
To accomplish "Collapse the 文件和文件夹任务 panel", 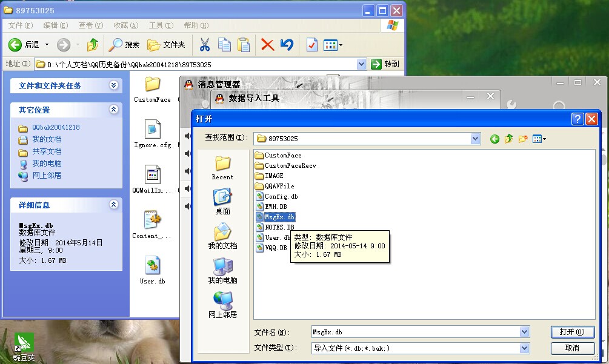I will pos(113,85).
